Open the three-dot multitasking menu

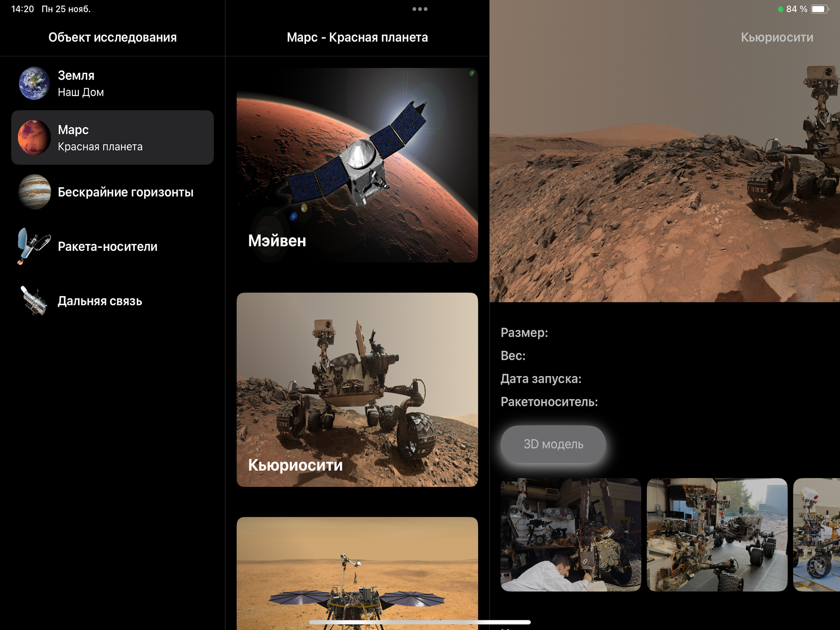click(420, 9)
